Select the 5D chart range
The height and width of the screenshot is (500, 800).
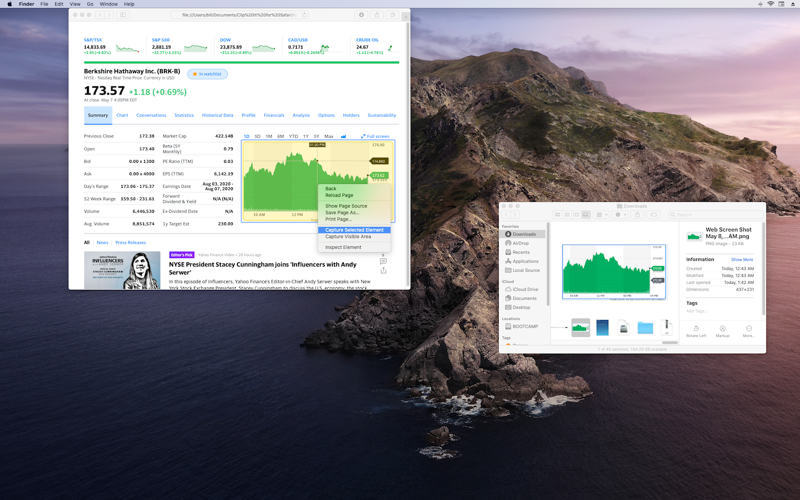(257, 136)
